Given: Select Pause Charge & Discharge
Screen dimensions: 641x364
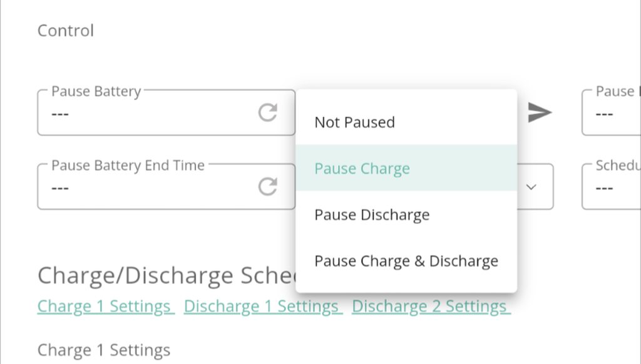Looking at the screenshot, I should (406, 261).
